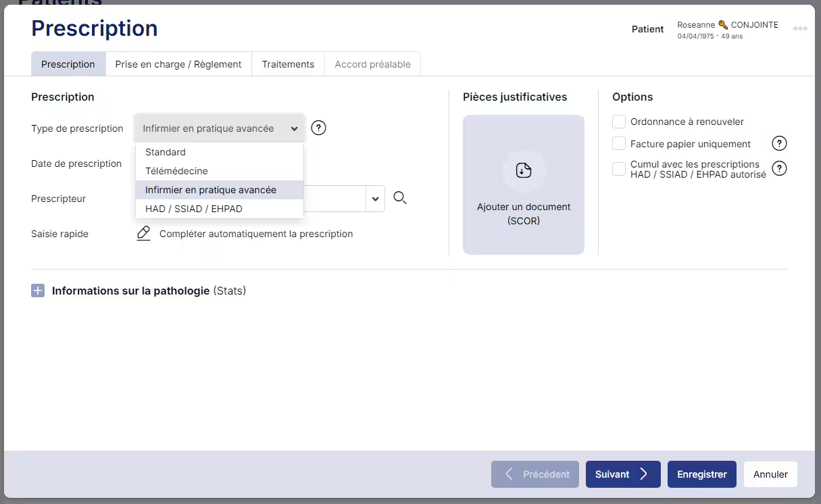Enable Ordonnance à renouveler checkbox
The image size is (821, 504).
pos(618,122)
